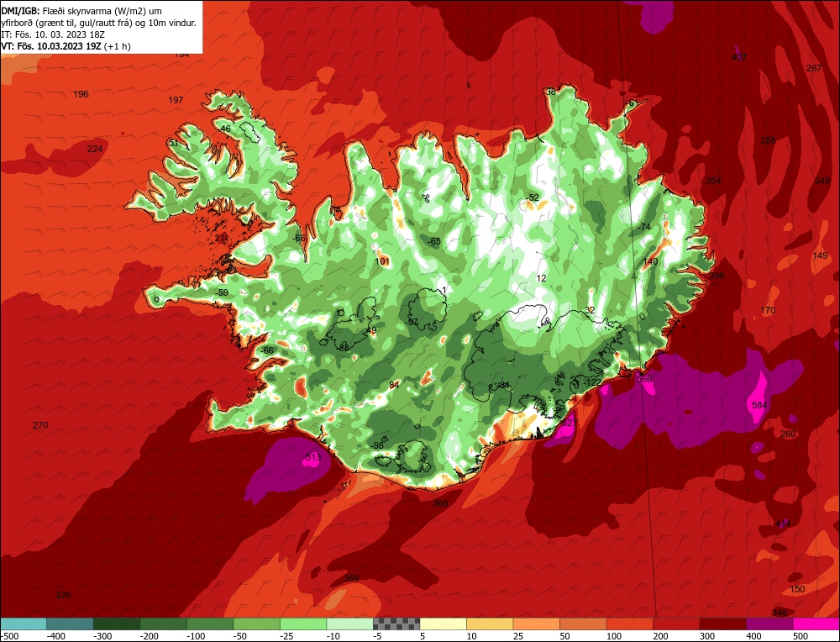Select the magenta legend swatch right of 500
The height and width of the screenshot is (642, 840).
pyautogui.click(x=816, y=624)
